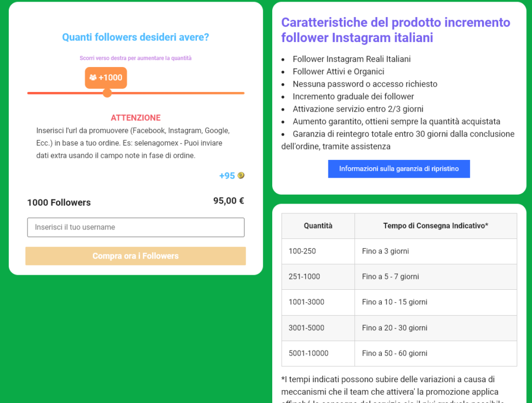Screen dimensions: 532x403
Task: Click the 'Tempo di Consegna Indicativo*' header
Action: [435, 226]
